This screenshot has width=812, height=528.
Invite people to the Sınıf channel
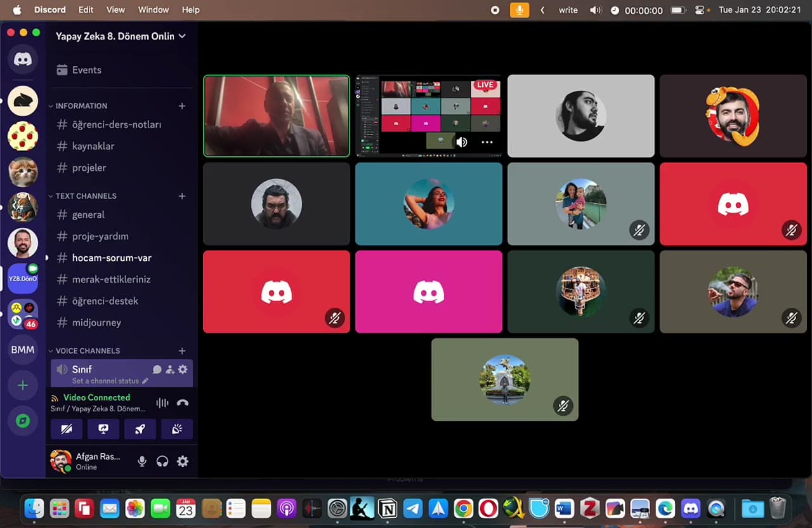[x=170, y=369]
